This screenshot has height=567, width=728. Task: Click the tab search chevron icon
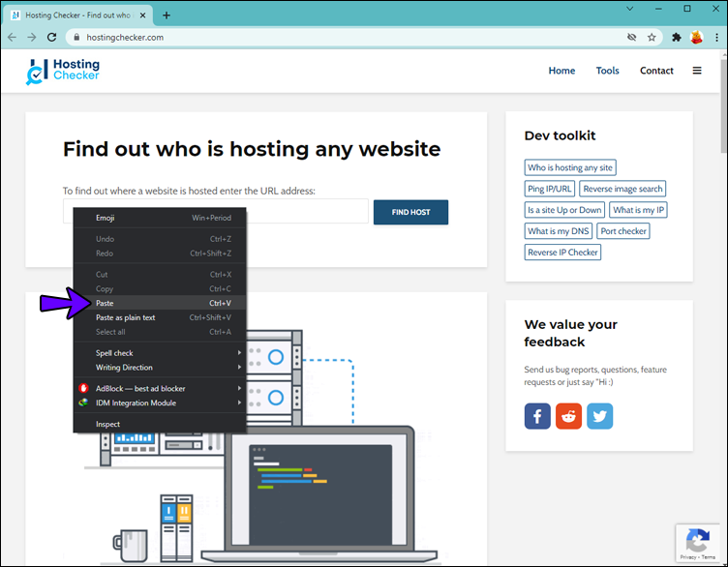tap(629, 9)
